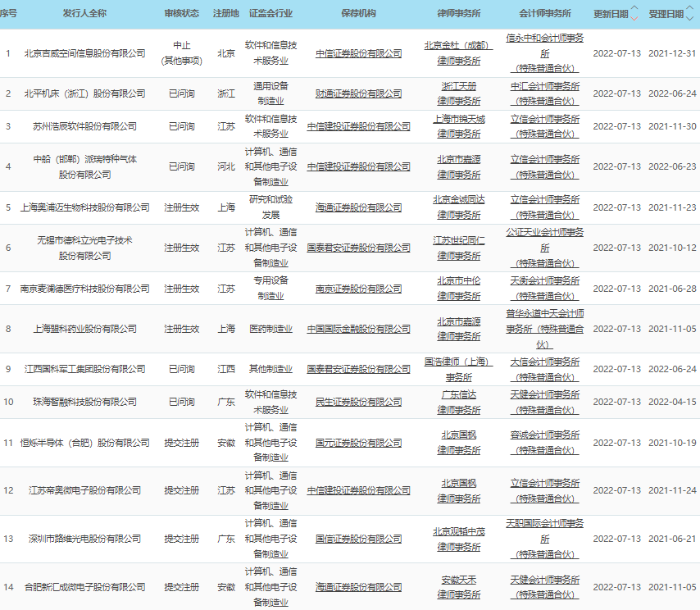This screenshot has height=610, width=700.
Task: Select issuer 南京麦澜德医疗科技股份有限公司
Action: [84, 289]
